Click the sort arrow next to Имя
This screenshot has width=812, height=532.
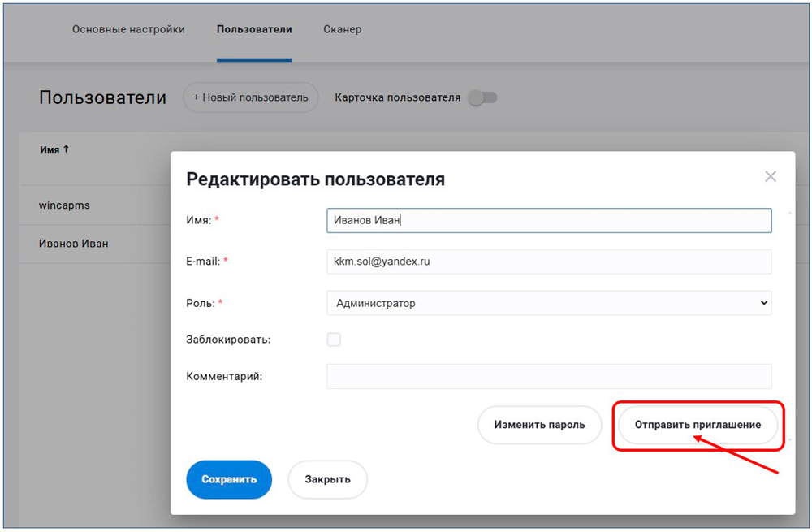67,149
